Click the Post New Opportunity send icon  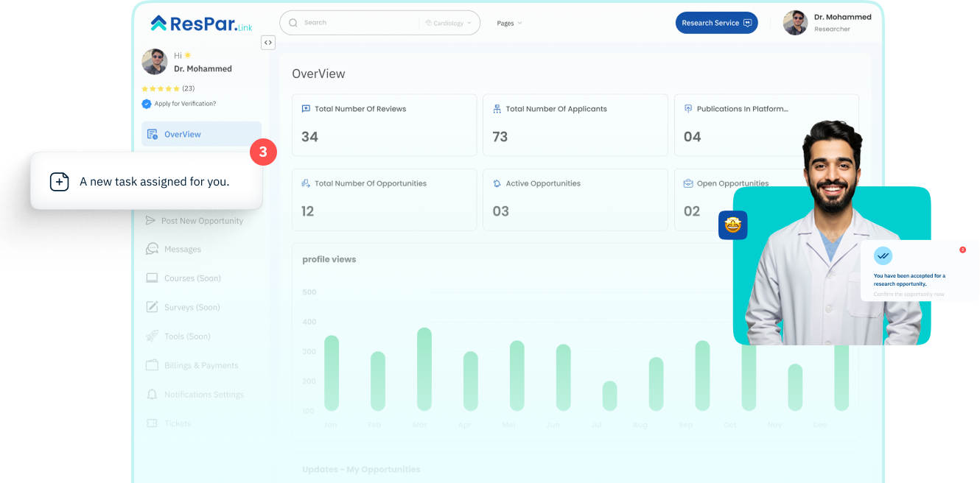151,221
